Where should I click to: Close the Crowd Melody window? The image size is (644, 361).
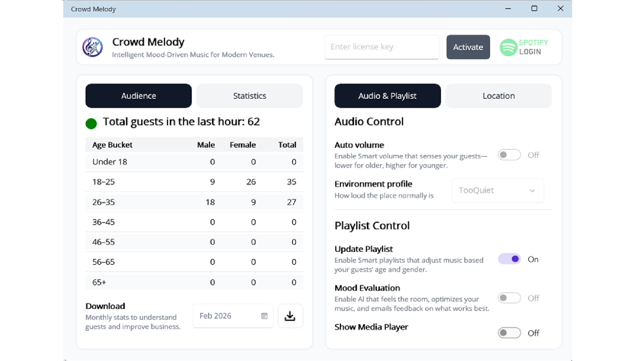point(560,8)
